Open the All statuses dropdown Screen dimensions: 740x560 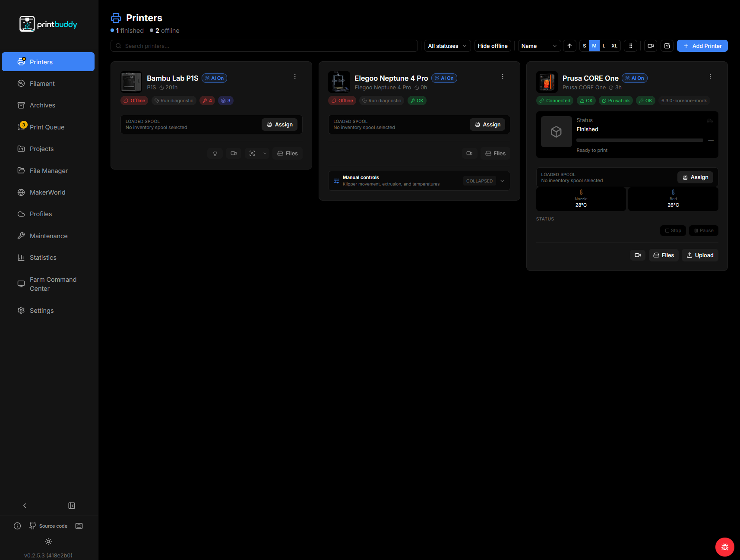pos(447,46)
